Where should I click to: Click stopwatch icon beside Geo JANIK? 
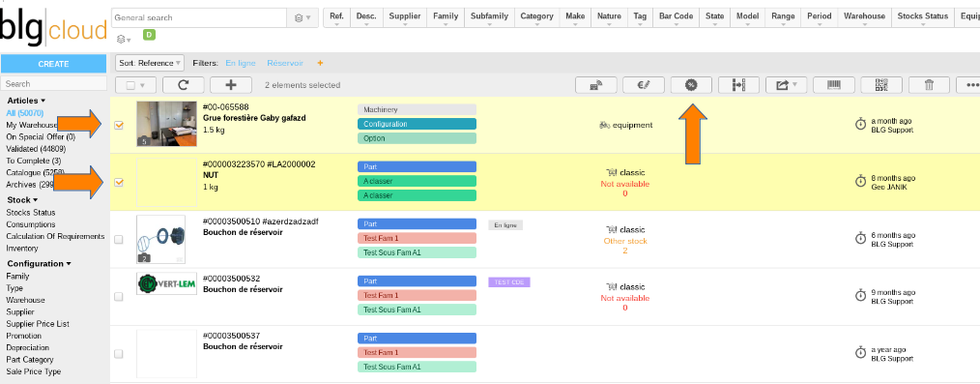point(860,182)
